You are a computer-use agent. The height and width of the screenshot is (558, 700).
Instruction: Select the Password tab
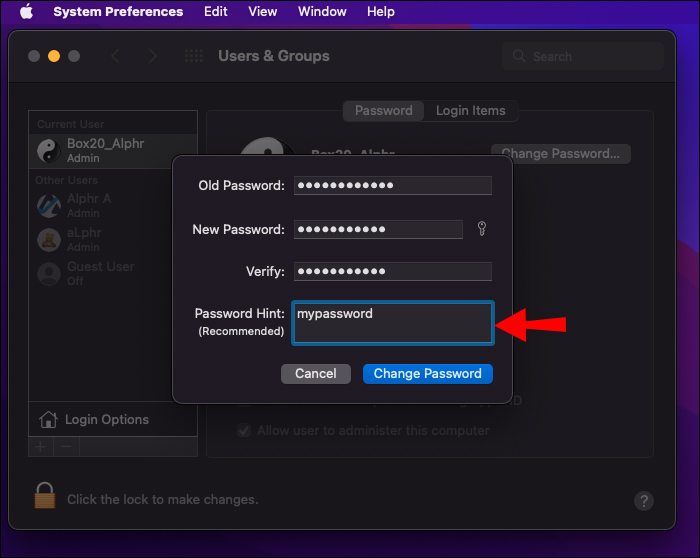tap(384, 111)
